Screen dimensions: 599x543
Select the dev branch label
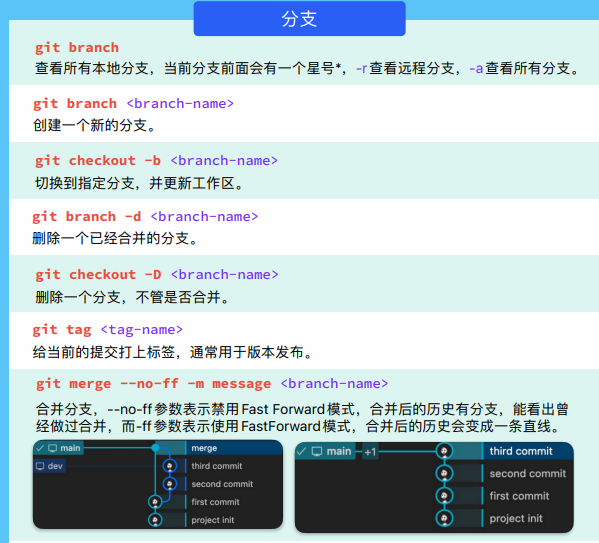pos(50,466)
